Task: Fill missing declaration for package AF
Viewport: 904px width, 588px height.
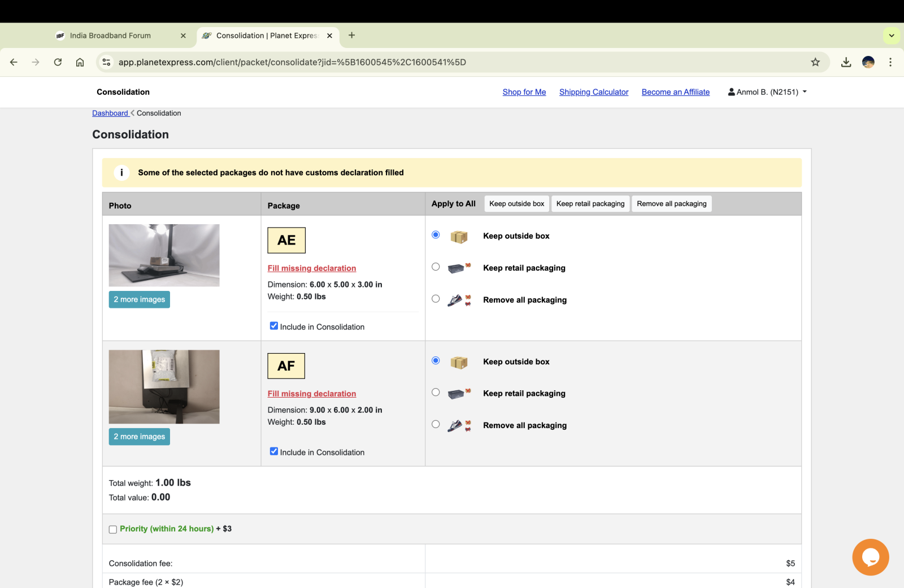Action: pos(312,394)
